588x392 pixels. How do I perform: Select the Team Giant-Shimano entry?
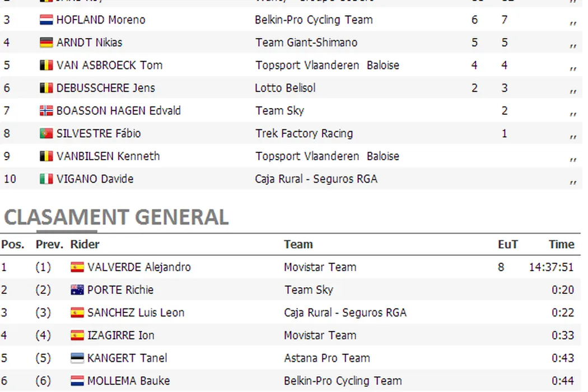pyautogui.click(x=306, y=43)
